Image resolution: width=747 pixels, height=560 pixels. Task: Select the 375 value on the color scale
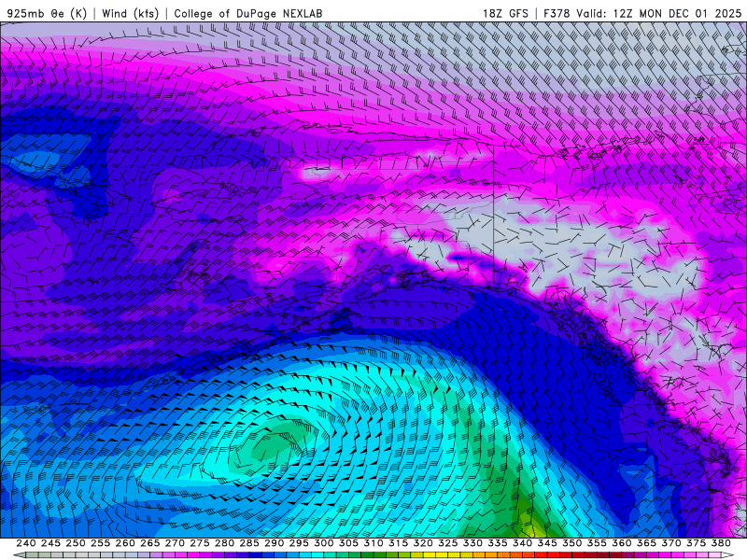[696, 543]
